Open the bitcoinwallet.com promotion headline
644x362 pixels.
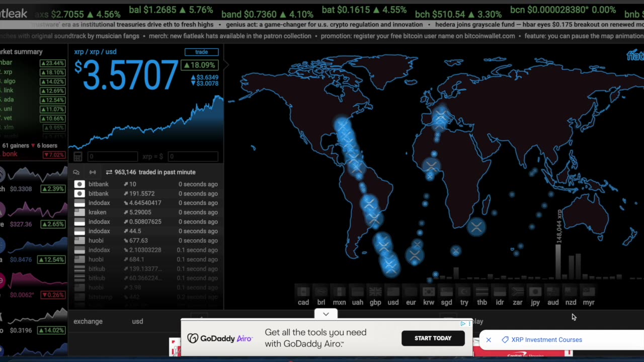coord(418,36)
